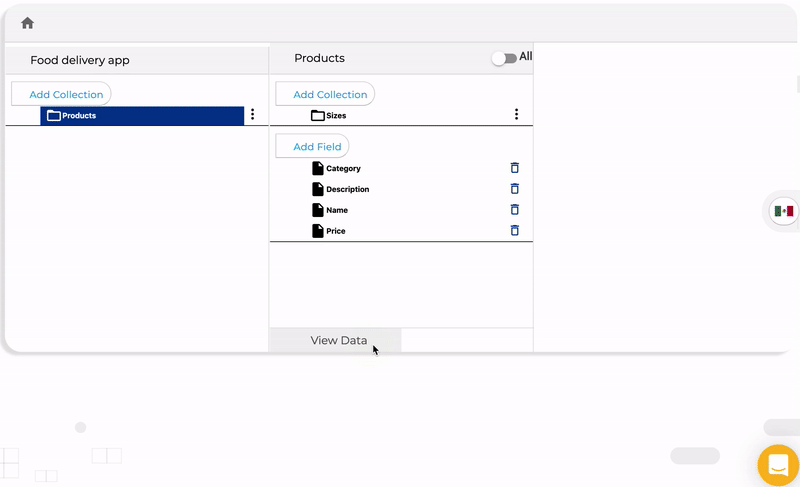The height and width of the screenshot is (487, 800).
Task: Delete the Name field via trash icon
Action: point(514,210)
